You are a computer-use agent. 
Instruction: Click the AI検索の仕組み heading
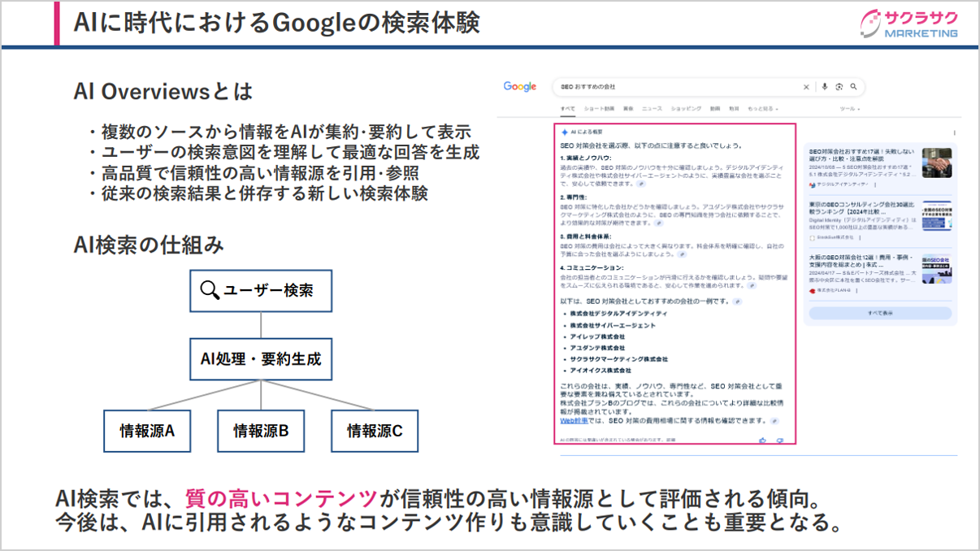coord(149,244)
